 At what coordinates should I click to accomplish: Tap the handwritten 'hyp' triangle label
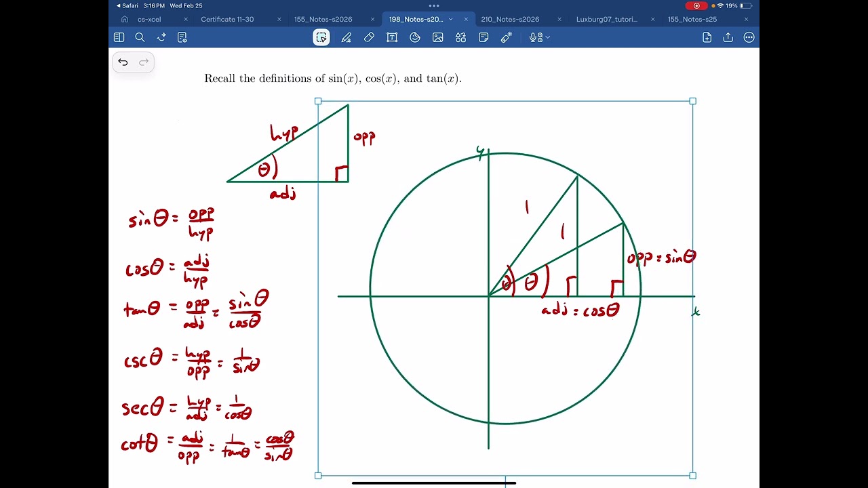pos(284,133)
